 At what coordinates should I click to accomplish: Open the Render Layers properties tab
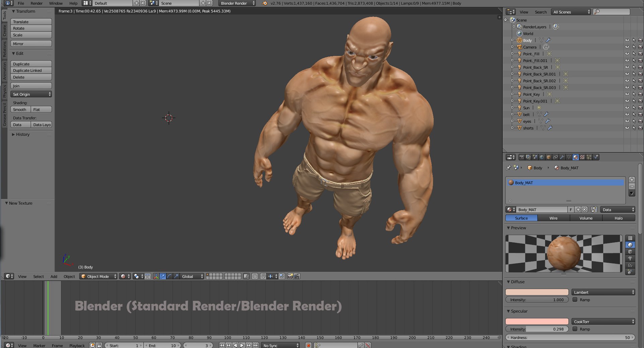click(x=528, y=157)
